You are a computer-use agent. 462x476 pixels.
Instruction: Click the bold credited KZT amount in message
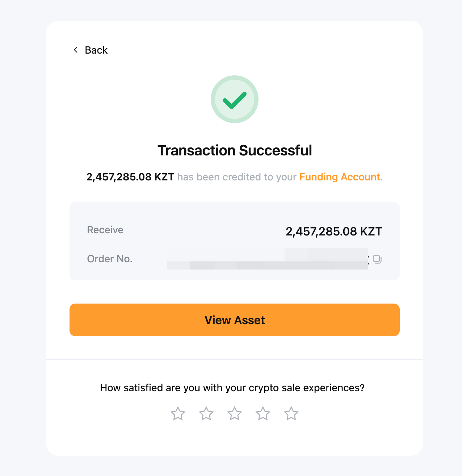tap(130, 177)
